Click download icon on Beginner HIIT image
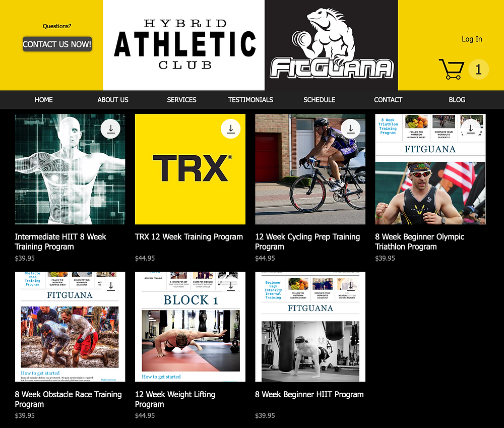Screen dimensions: 504x428 (x=351, y=286)
